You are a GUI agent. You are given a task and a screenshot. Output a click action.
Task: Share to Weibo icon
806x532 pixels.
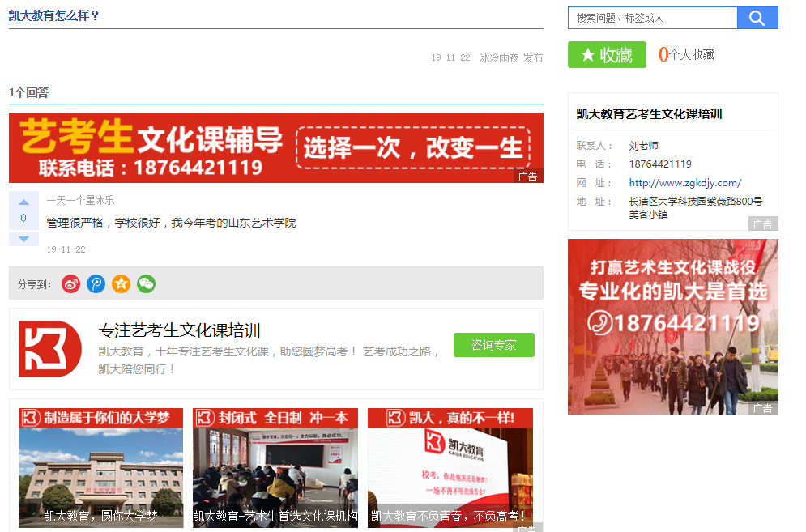pyautogui.click(x=71, y=283)
